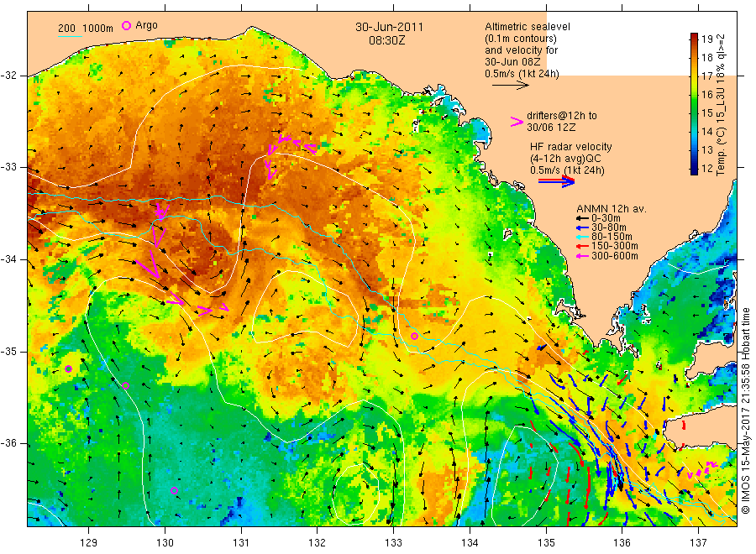Click the temperature color bar

click(x=694, y=103)
